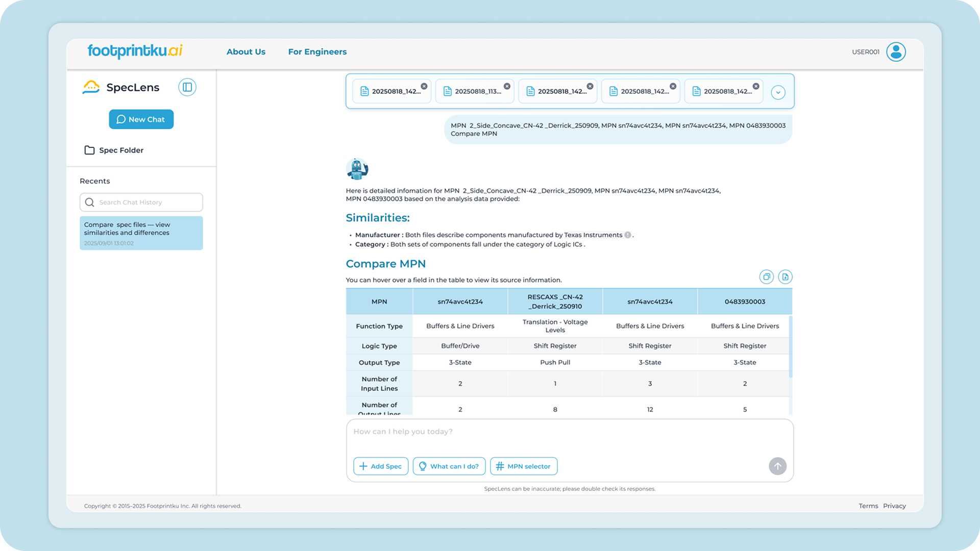
Task: Click the SpecLens robot avatar
Action: point(357,169)
